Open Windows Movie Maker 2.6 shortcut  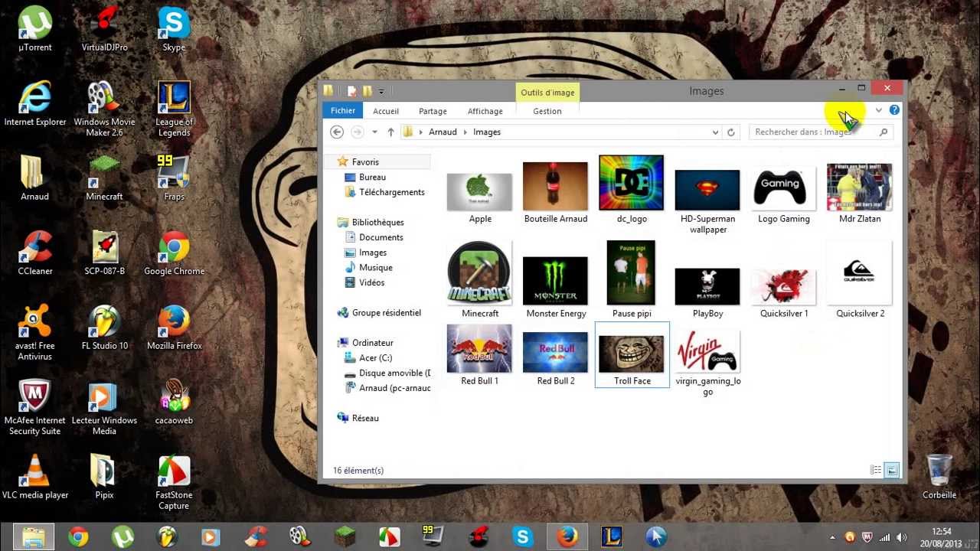pyautogui.click(x=104, y=109)
